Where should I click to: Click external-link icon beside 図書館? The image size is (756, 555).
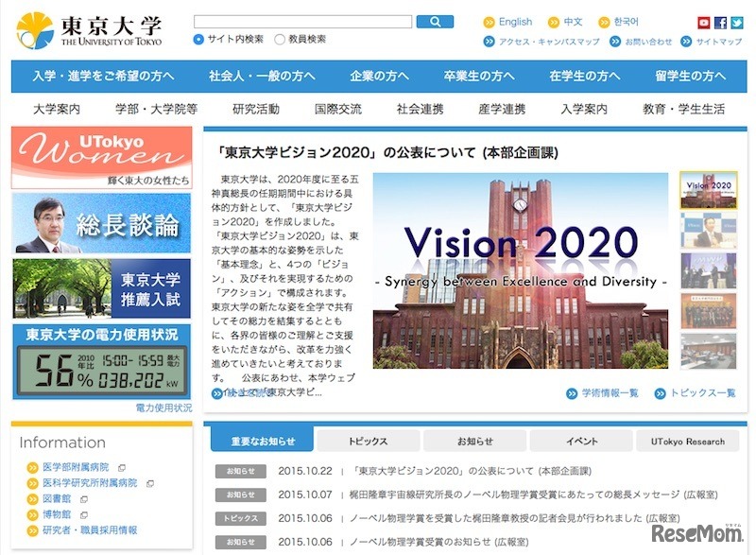[x=85, y=499]
